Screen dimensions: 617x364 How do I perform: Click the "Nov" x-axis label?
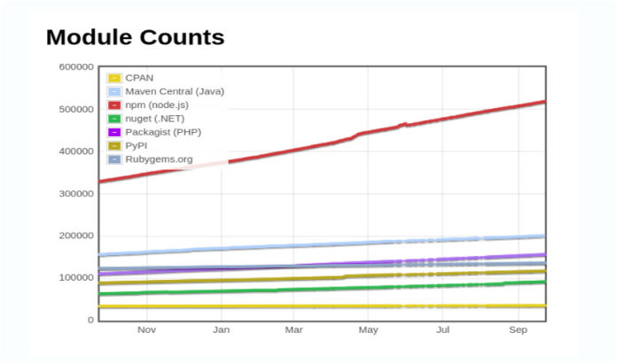147,330
